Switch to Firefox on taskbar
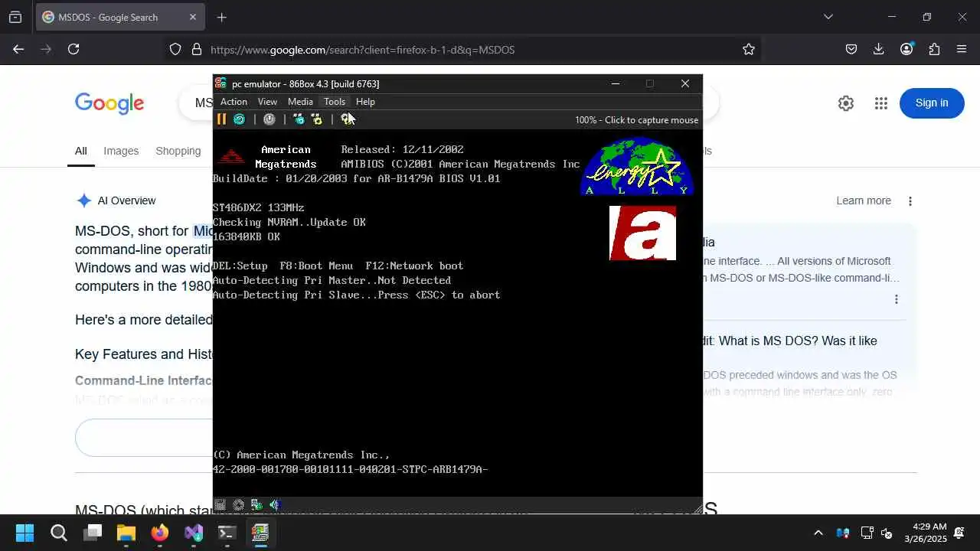 pos(160,533)
